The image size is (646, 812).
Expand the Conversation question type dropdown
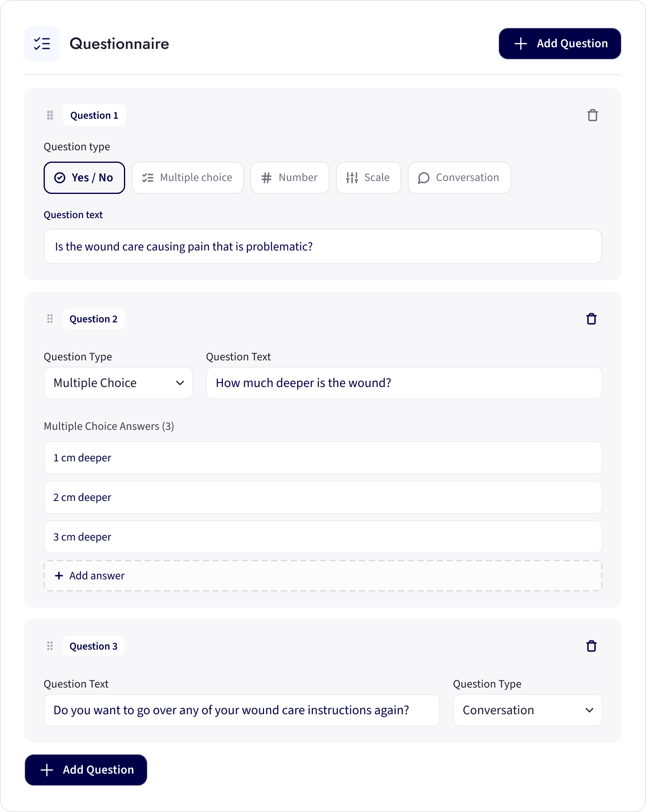click(x=528, y=710)
